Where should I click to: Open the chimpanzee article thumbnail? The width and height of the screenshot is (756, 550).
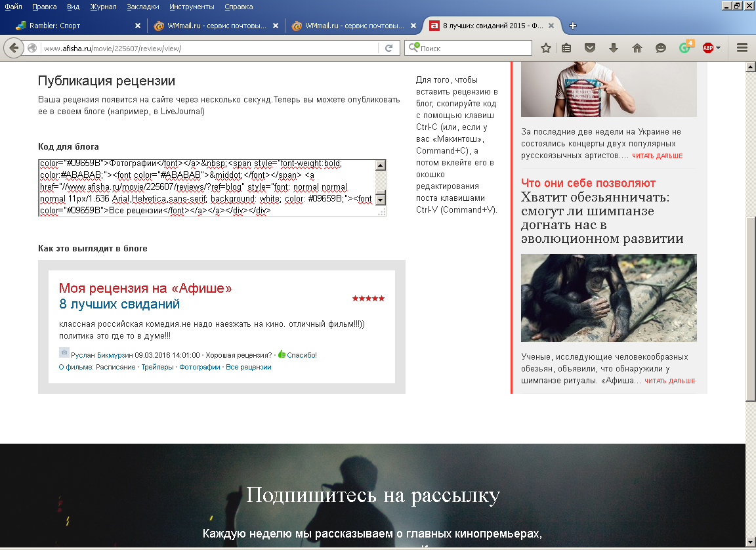tap(608, 298)
